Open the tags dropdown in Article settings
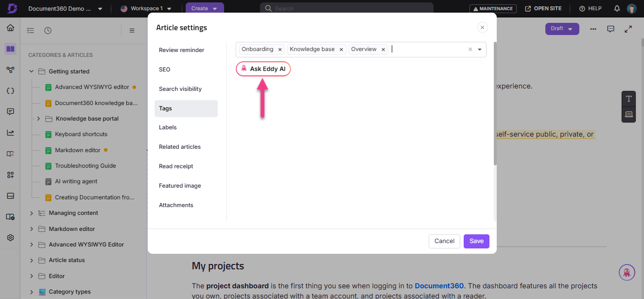The height and width of the screenshot is (299, 644). point(480,49)
